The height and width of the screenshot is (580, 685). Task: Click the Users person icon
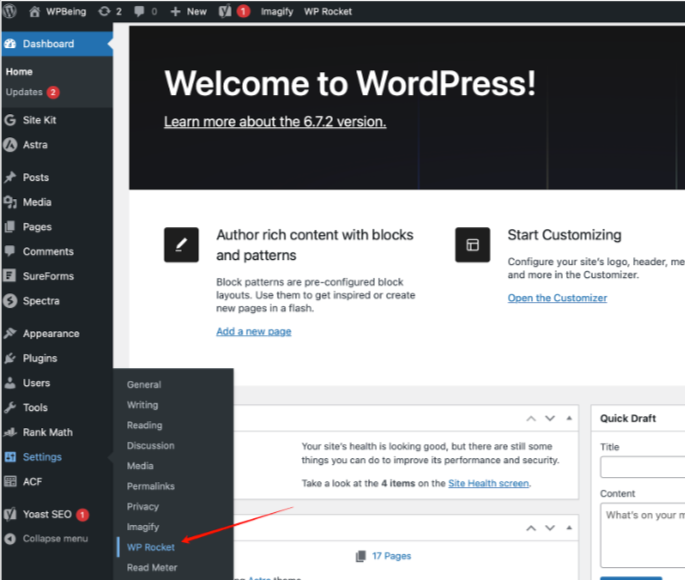pos(10,383)
